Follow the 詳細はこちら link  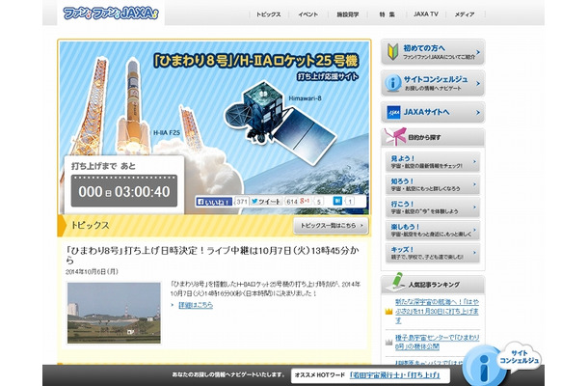[196, 305]
